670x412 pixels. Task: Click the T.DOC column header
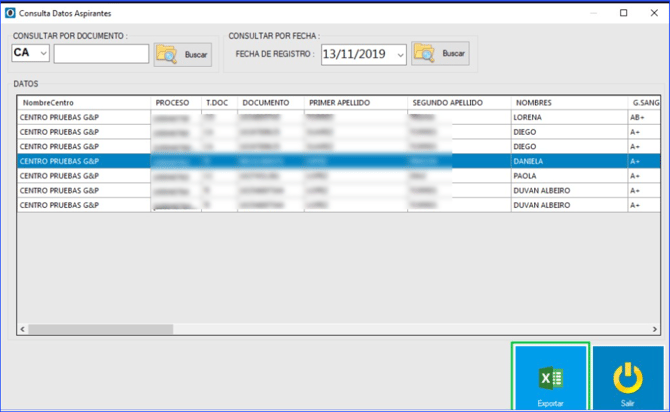(x=220, y=103)
